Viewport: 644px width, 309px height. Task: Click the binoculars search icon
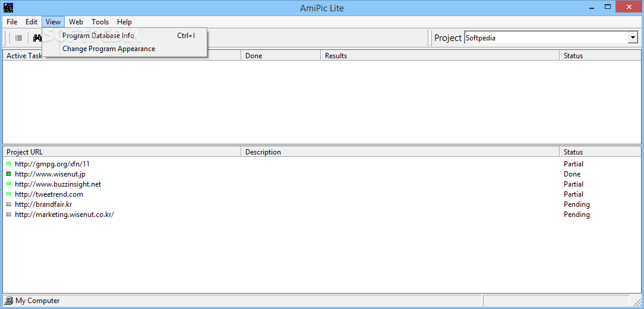38,38
